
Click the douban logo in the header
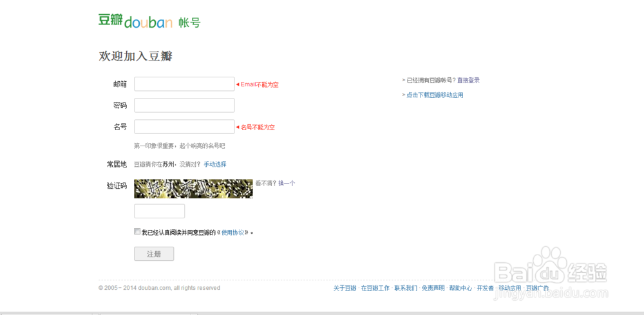[x=135, y=21]
